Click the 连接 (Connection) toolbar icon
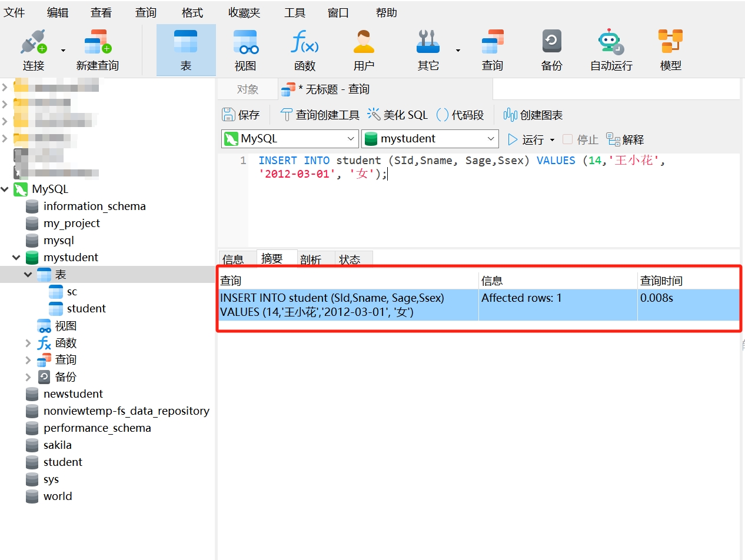This screenshot has width=745, height=560. coord(34,49)
